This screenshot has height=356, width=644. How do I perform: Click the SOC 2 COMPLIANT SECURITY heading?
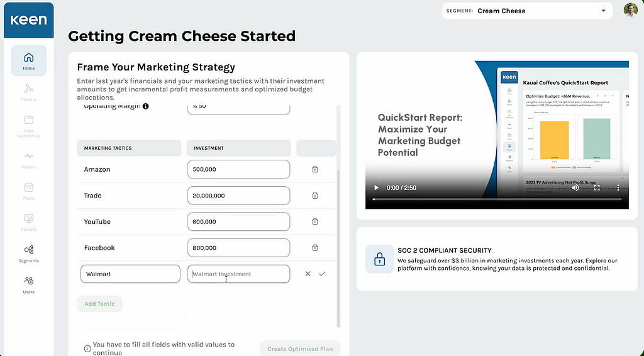pos(445,250)
